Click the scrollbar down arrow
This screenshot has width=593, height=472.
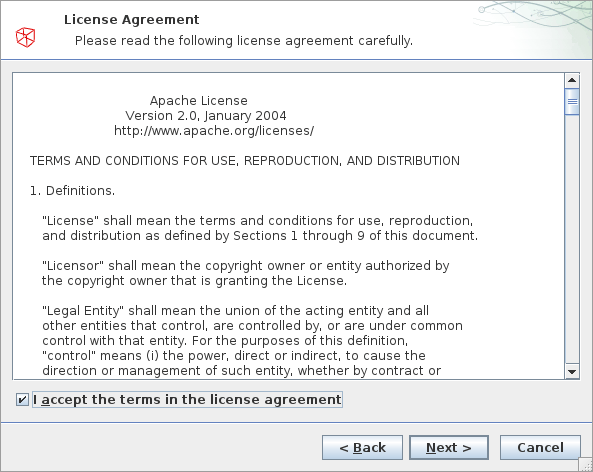[572, 371]
